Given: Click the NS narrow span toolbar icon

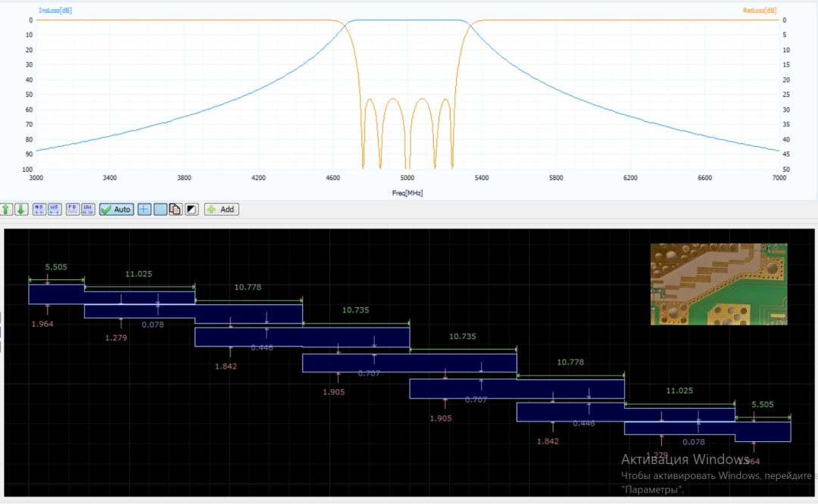Looking at the screenshot, I should [39, 210].
